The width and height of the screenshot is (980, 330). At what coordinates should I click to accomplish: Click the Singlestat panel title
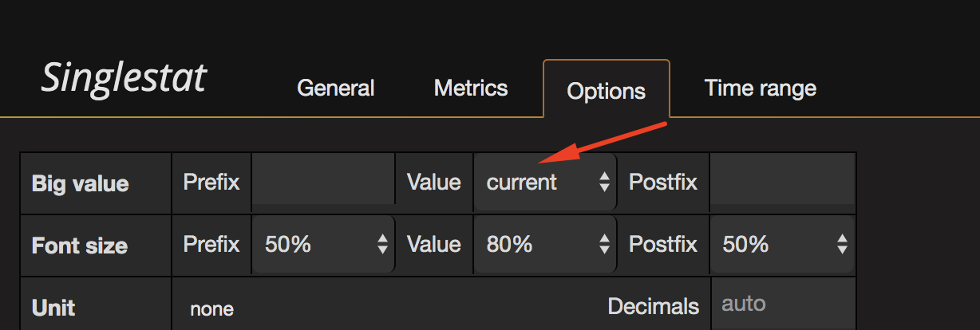[x=124, y=77]
